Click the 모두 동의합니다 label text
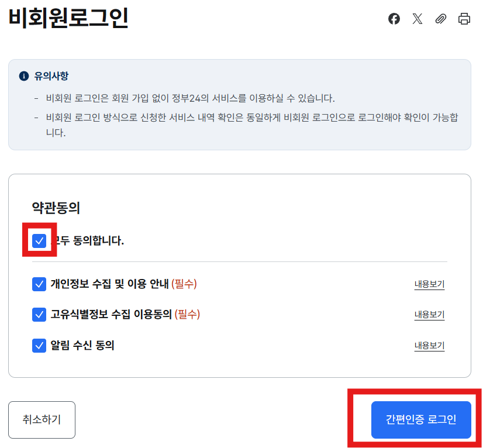483x448 pixels. click(x=91, y=240)
